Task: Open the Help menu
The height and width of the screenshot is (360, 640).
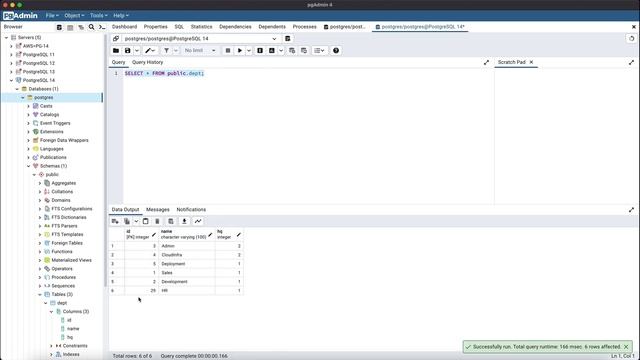Action: point(120,16)
